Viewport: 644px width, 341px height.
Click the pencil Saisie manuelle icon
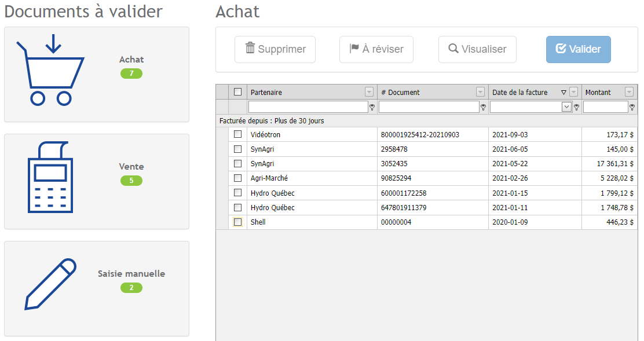(x=51, y=284)
